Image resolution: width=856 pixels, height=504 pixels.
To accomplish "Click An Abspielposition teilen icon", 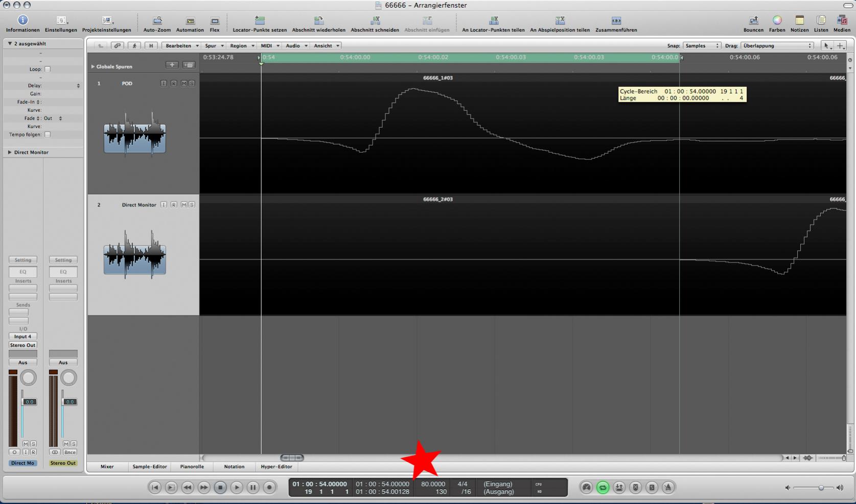I will [x=560, y=20].
